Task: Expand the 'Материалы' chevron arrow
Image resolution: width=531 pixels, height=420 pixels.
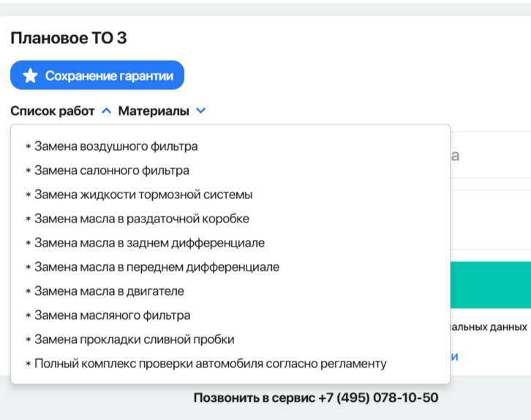Action: pyautogui.click(x=201, y=111)
